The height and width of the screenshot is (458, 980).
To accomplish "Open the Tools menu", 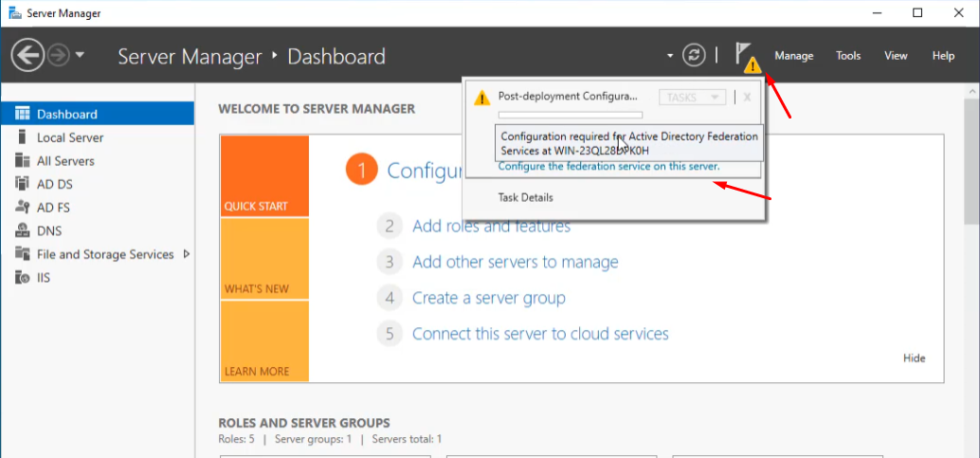I will (x=848, y=56).
